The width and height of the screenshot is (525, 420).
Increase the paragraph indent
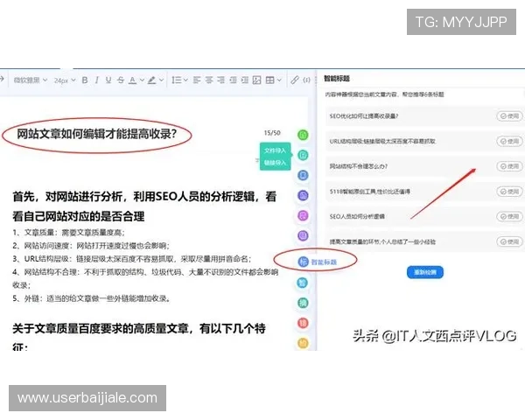pyautogui.click(x=245, y=80)
